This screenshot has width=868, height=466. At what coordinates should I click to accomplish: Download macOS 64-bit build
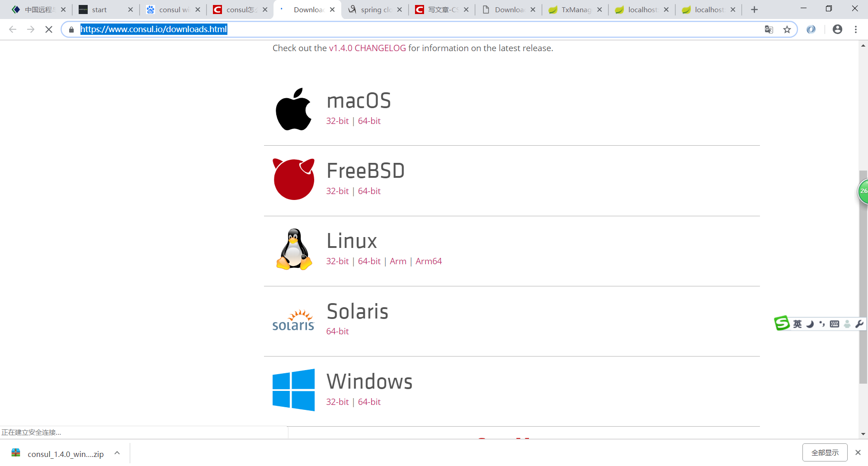click(x=369, y=121)
